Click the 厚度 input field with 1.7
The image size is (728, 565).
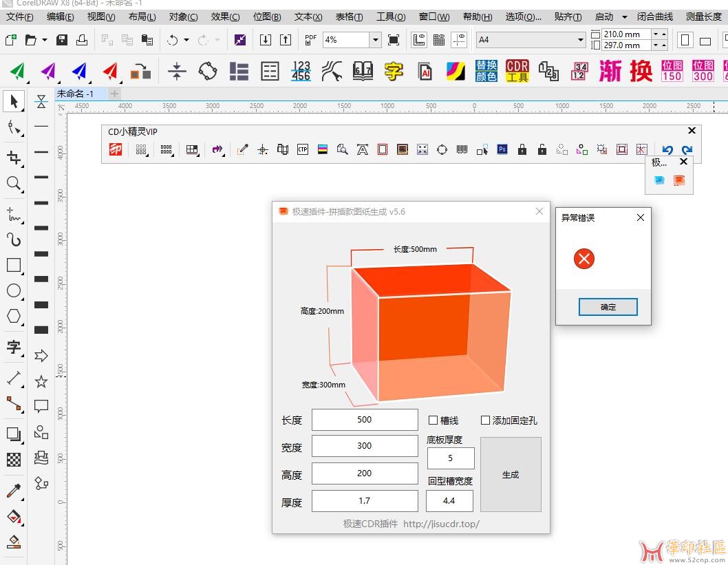pos(365,501)
